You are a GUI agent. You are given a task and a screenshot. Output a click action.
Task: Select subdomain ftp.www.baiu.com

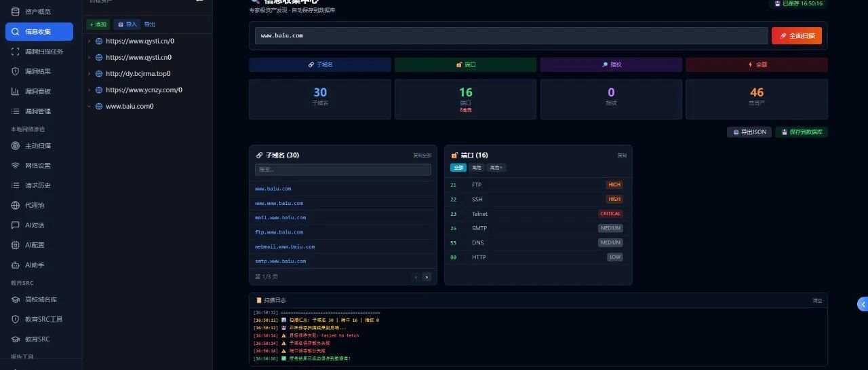coord(279,232)
